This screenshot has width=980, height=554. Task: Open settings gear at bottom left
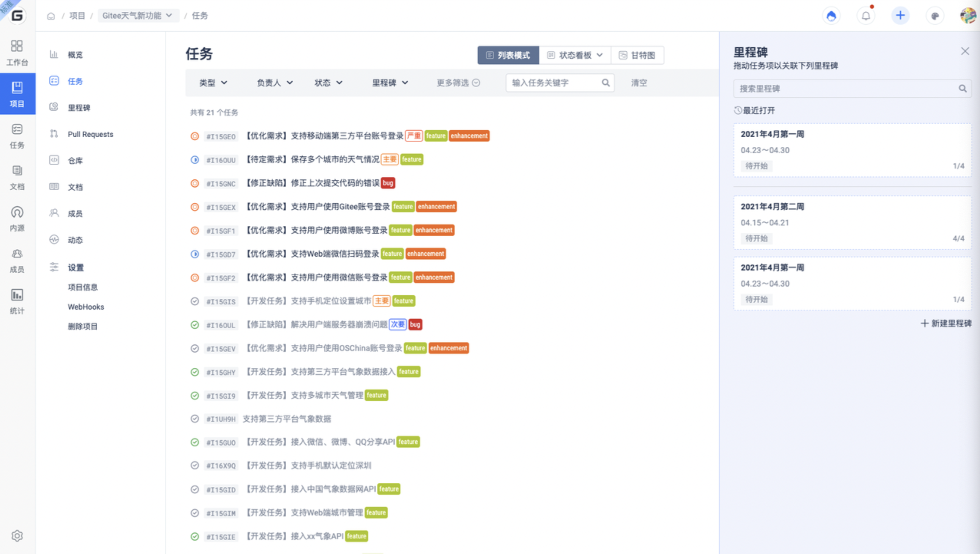(17, 536)
